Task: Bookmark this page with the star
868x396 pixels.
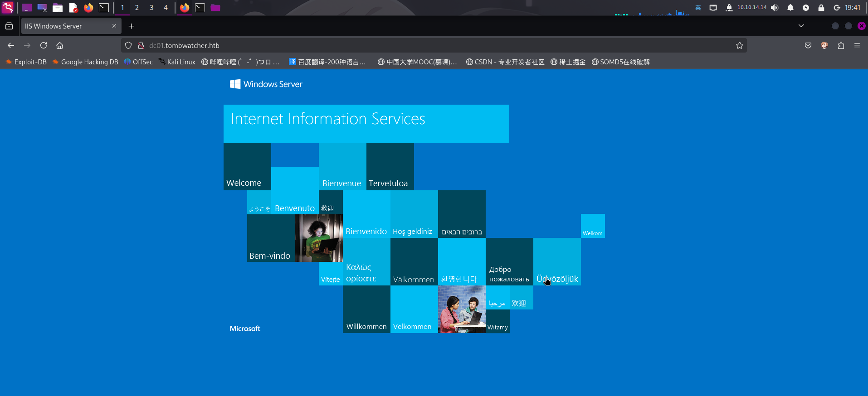Action: (740, 45)
